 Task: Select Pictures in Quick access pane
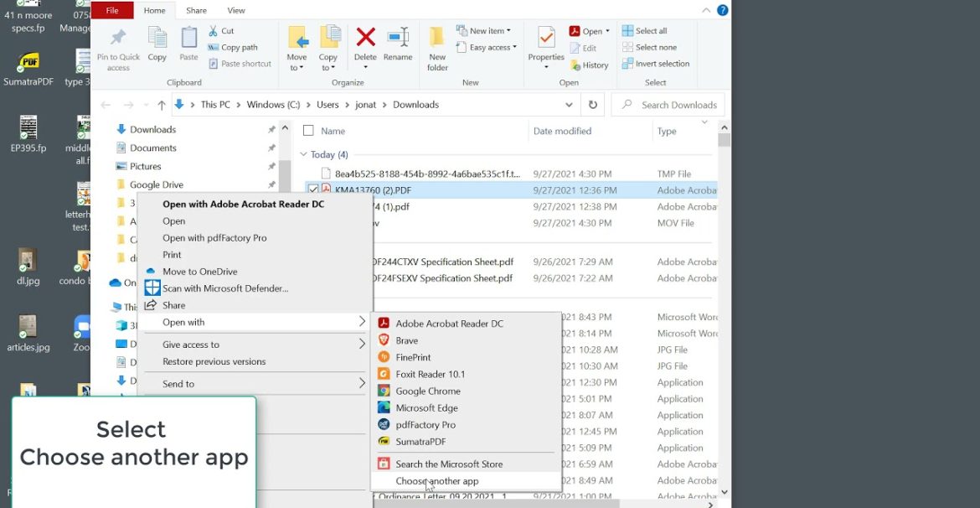(145, 167)
